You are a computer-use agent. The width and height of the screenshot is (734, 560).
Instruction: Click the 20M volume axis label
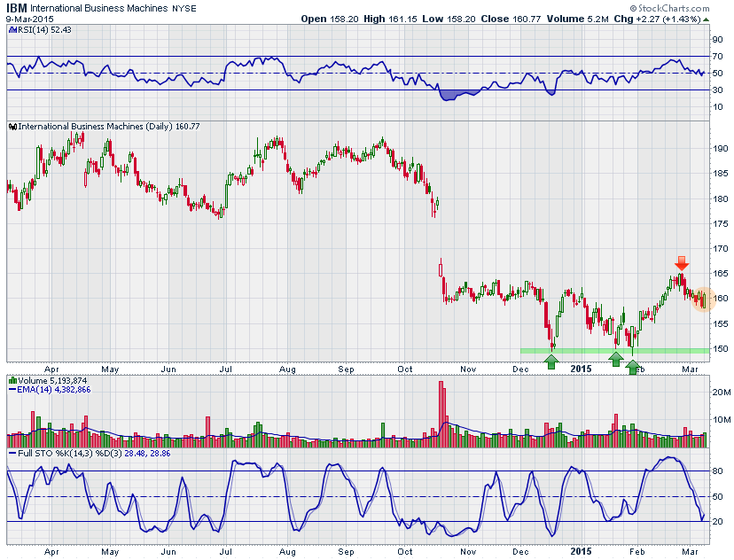721,392
